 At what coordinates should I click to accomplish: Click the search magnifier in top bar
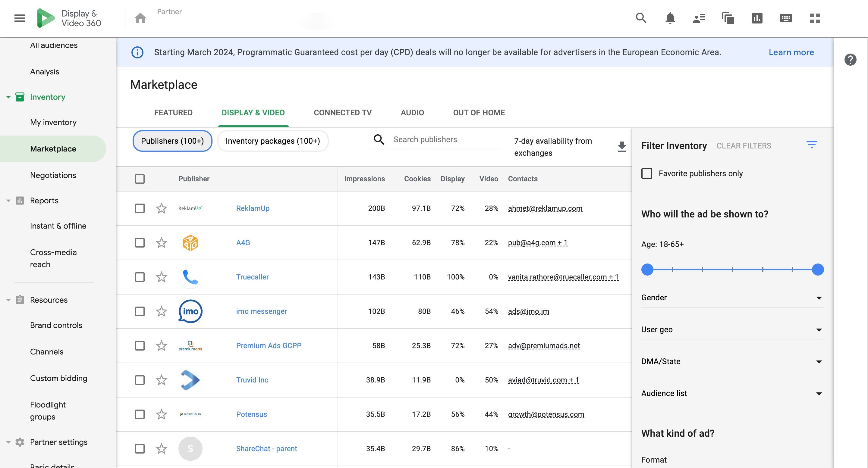tap(641, 18)
